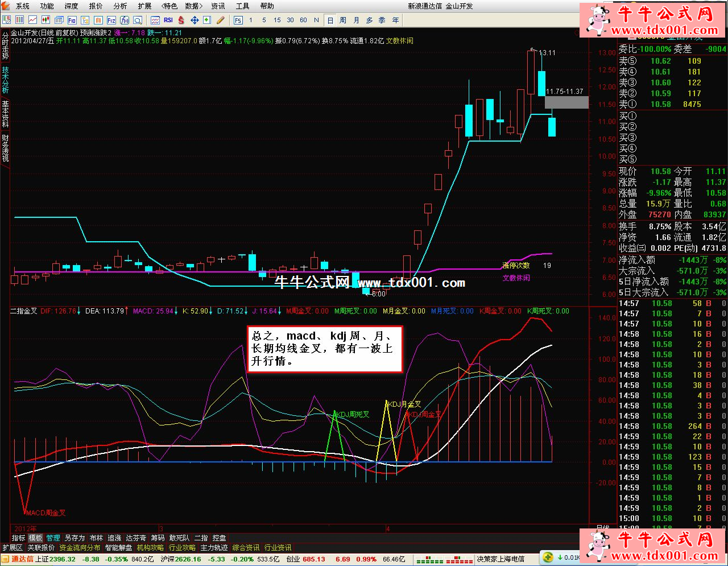Screen dimensions: 728x566
Task: Open the 功能 menu
Action: [x=47, y=6]
